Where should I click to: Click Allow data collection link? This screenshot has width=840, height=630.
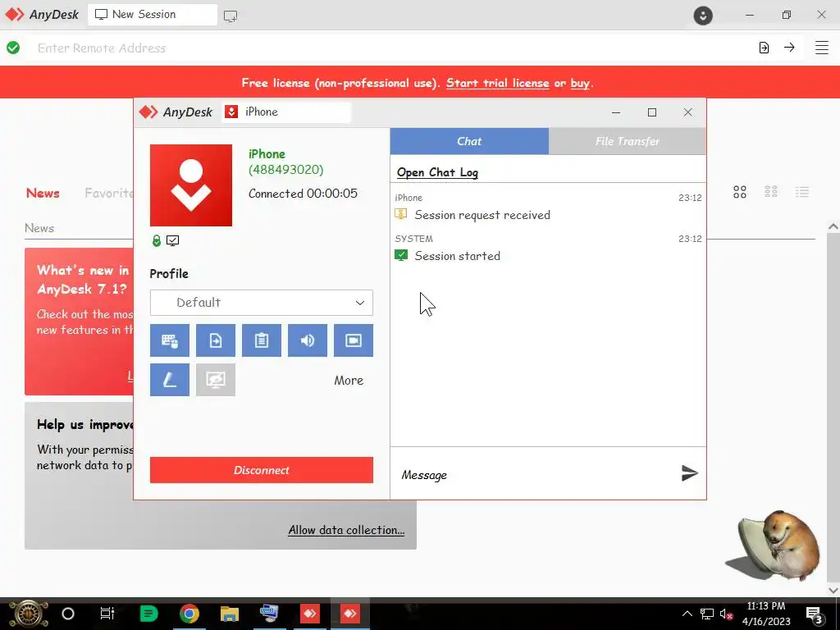click(346, 530)
